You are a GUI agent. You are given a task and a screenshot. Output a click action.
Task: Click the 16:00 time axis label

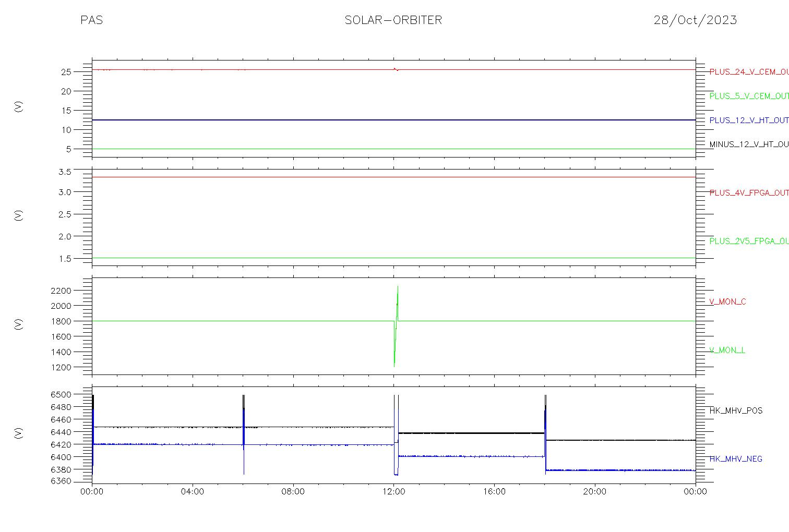coord(494,492)
